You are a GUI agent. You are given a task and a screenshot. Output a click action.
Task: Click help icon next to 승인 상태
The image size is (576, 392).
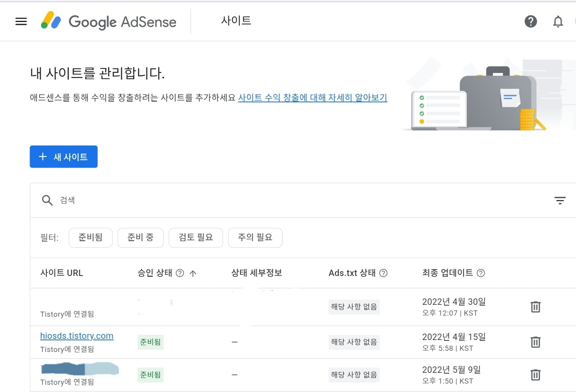(180, 273)
